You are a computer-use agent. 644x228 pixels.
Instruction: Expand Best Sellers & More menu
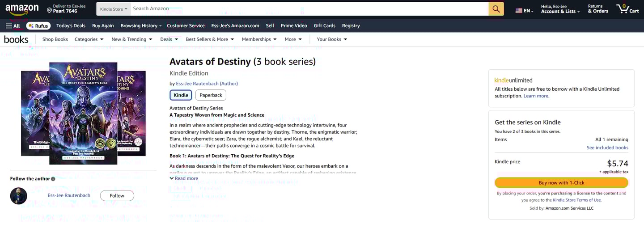(x=210, y=39)
